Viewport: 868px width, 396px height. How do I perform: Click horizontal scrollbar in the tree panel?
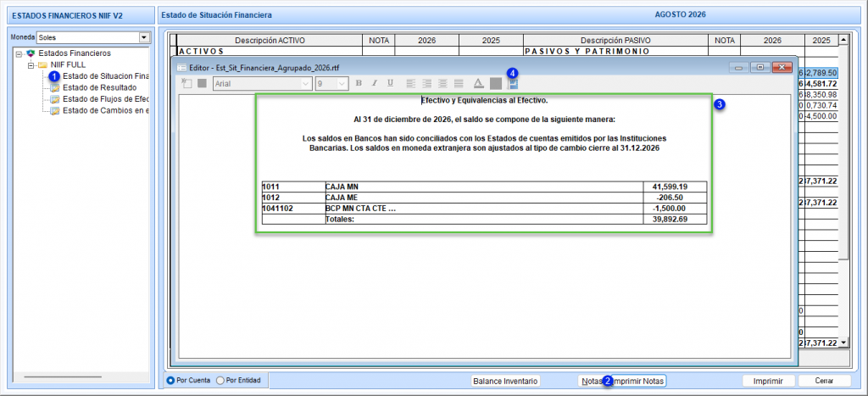click(x=61, y=377)
